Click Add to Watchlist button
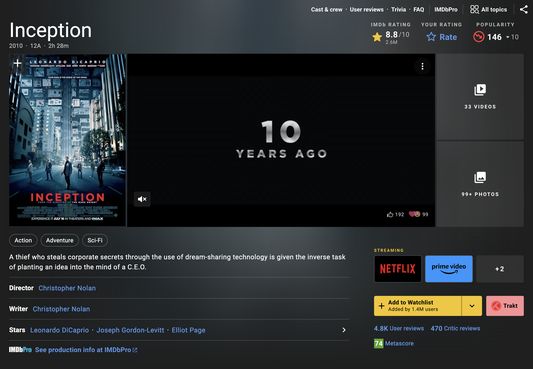Screen dimensions: 533x369 418,306
